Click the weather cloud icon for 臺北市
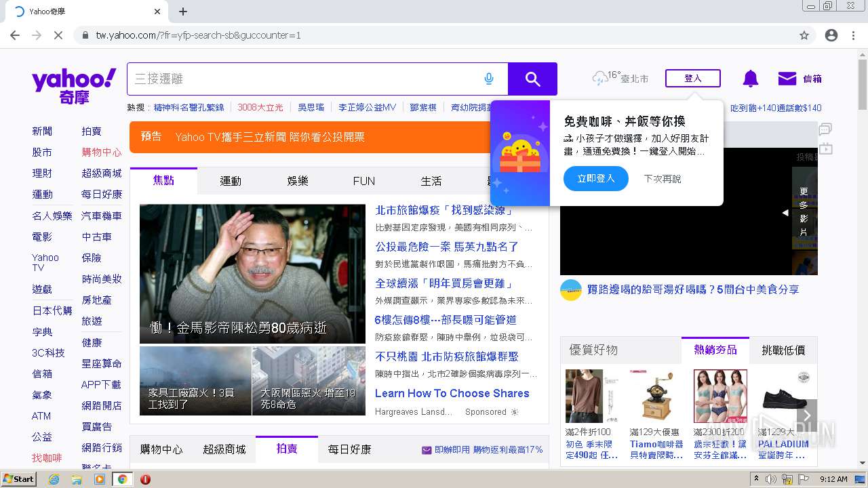Image resolution: width=868 pixels, height=488 pixels. (600, 79)
